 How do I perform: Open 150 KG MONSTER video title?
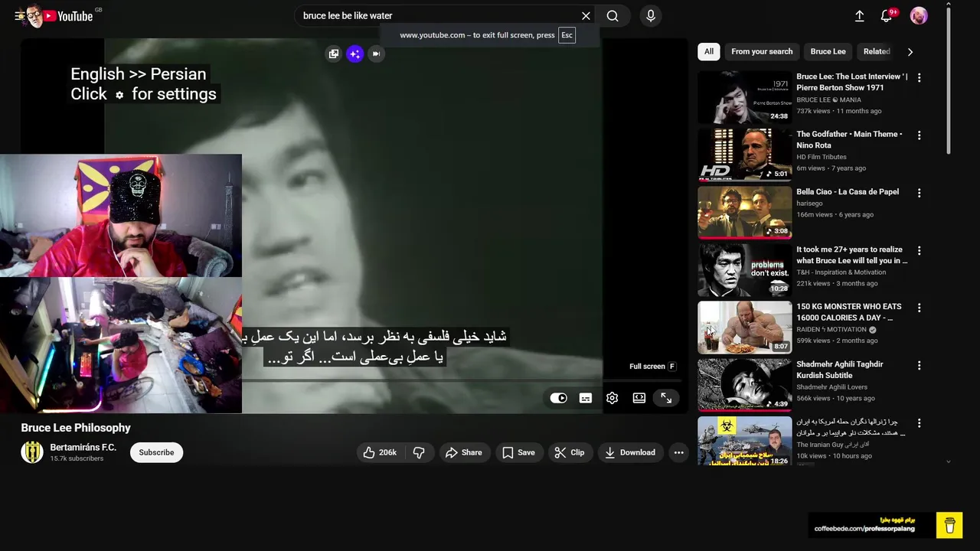tap(849, 311)
